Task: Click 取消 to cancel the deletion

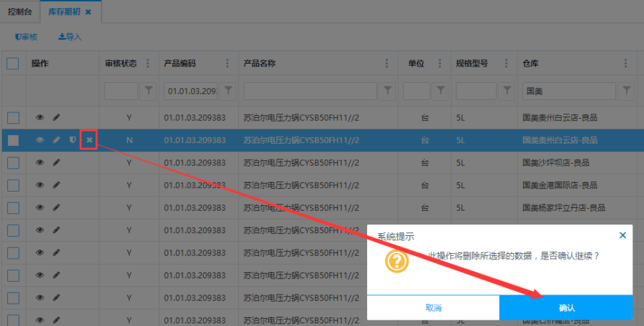Action: click(x=433, y=307)
